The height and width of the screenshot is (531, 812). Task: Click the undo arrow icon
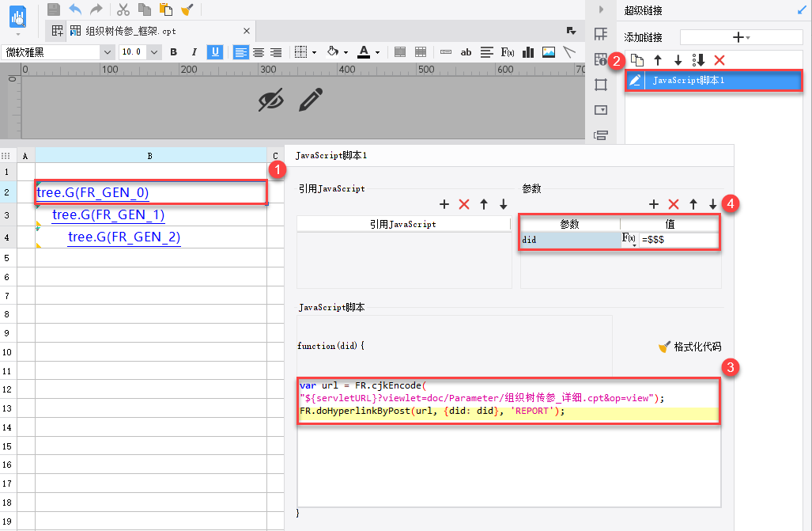coord(75,9)
